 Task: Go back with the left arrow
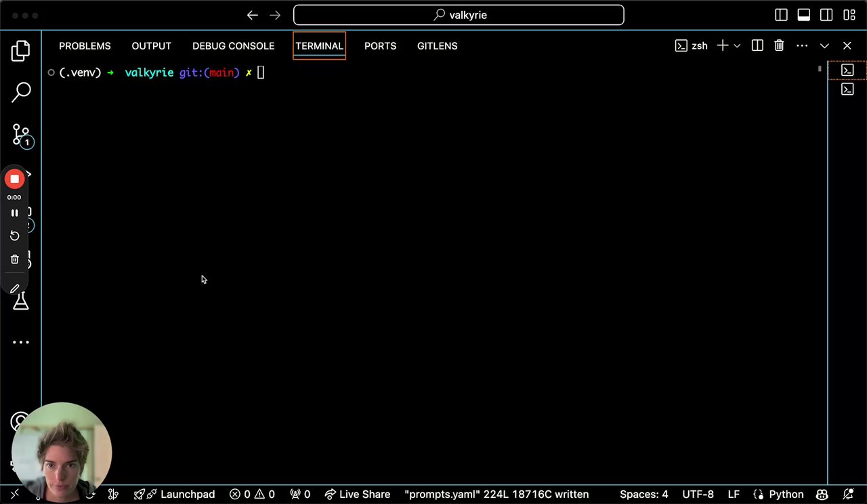point(252,15)
